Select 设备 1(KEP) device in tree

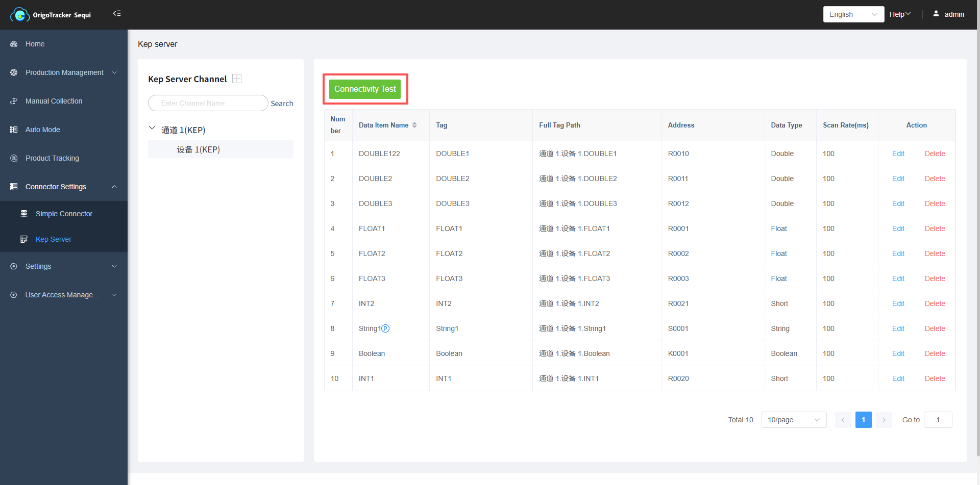tap(198, 149)
